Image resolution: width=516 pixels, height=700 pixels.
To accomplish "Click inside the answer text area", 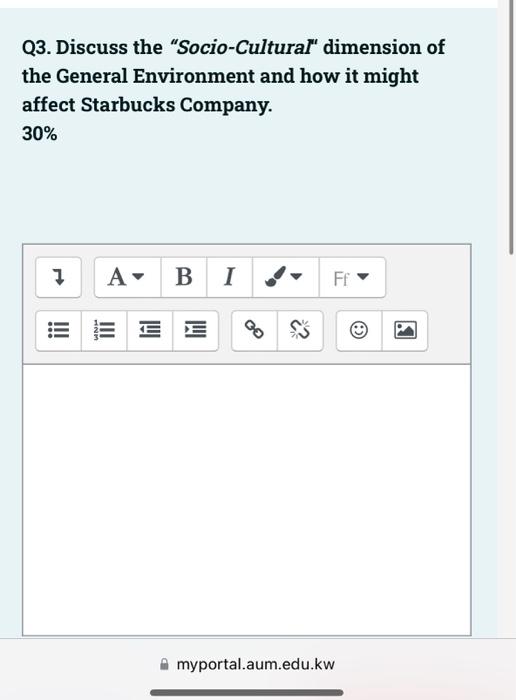I will point(246,500).
